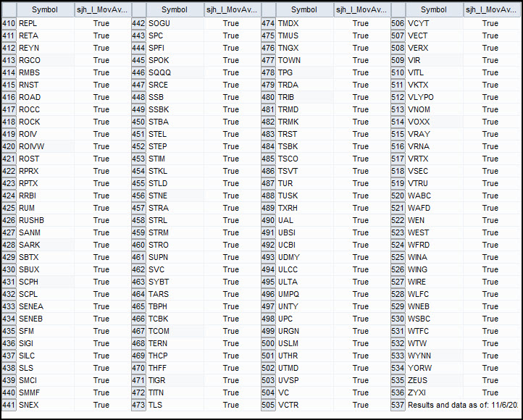523x420 pixels.
Task: Select the WABC symbol cell
Action: tap(435, 196)
